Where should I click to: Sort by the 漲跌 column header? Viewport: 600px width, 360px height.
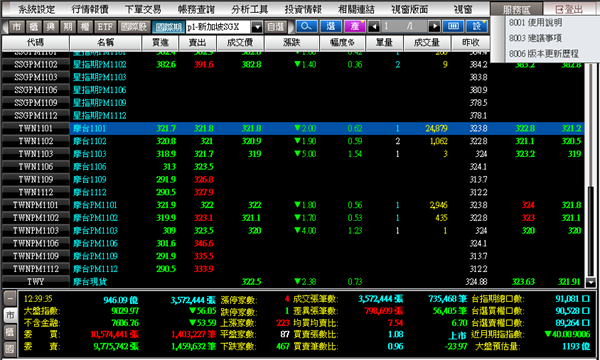tap(292, 43)
